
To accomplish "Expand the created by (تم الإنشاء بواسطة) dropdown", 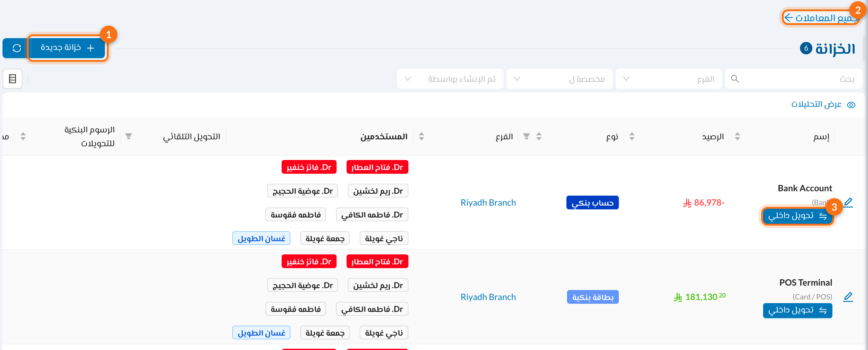I will [x=450, y=78].
